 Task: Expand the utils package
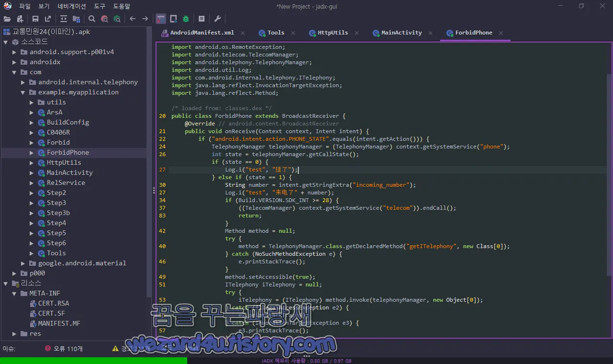point(32,102)
